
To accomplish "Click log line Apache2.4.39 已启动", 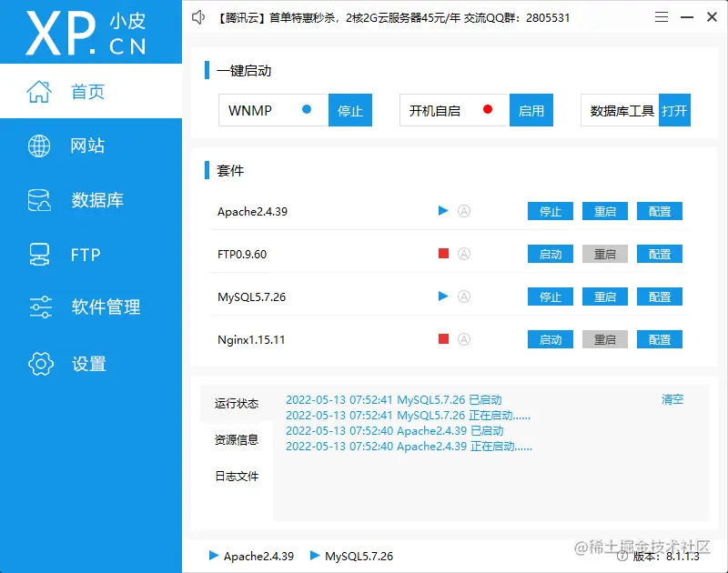I will [x=395, y=430].
